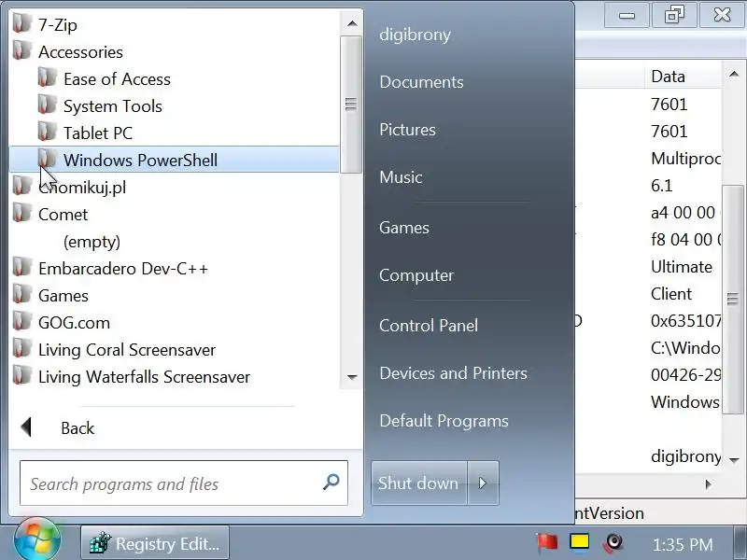Open Games in the right Start pane
The height and width of the screenshot is (560, 747).
404,228
